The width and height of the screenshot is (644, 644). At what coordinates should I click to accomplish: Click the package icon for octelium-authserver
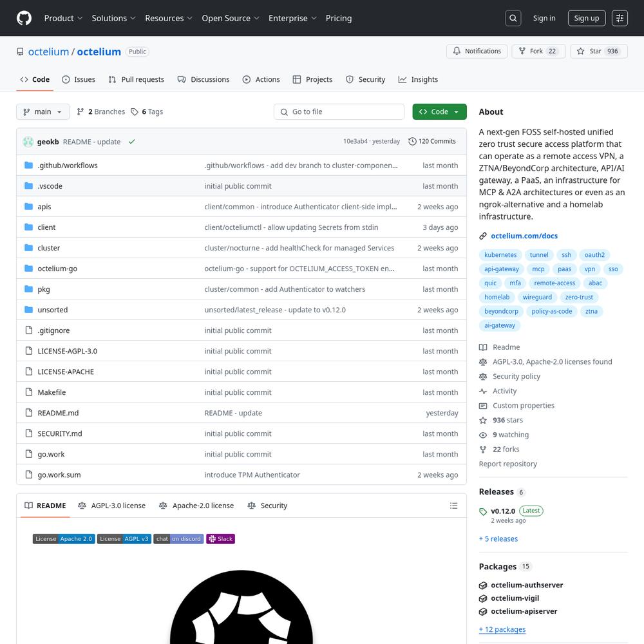point(483,585)
